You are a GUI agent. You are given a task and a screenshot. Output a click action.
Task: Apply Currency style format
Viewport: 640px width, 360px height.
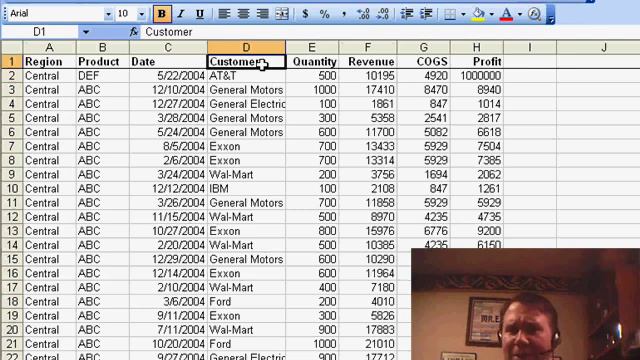pos(305,14)
